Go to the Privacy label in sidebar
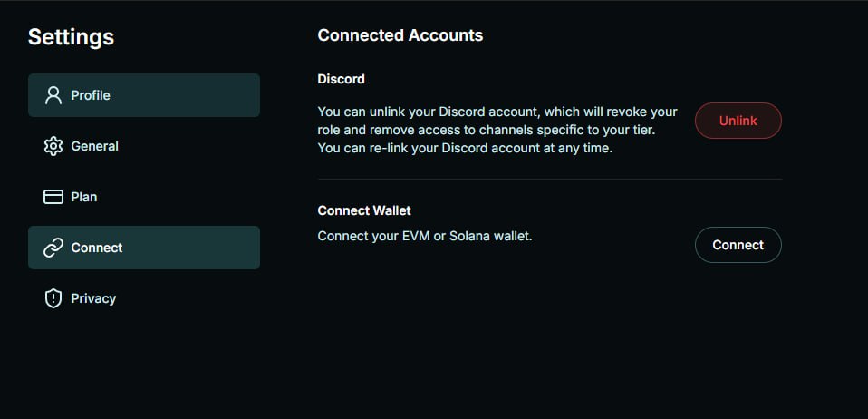The image size is (868, 419). pyautogui.click(x=93, y=298)
